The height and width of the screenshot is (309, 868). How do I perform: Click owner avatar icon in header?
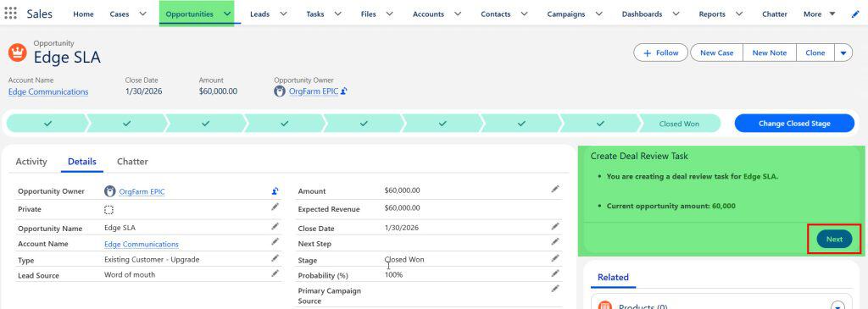pyautogui.click(x=280, y=91)
